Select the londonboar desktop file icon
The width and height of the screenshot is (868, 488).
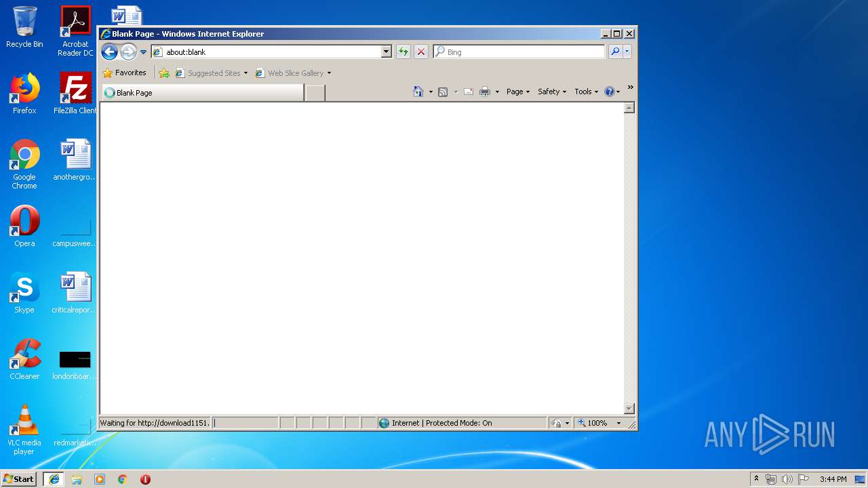tap(75, 365)
